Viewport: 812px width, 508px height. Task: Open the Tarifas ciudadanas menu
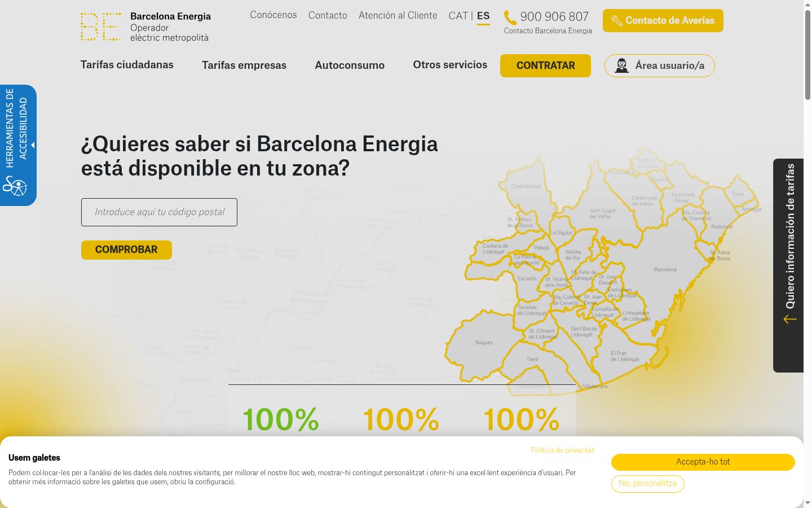tap(127, 65)
